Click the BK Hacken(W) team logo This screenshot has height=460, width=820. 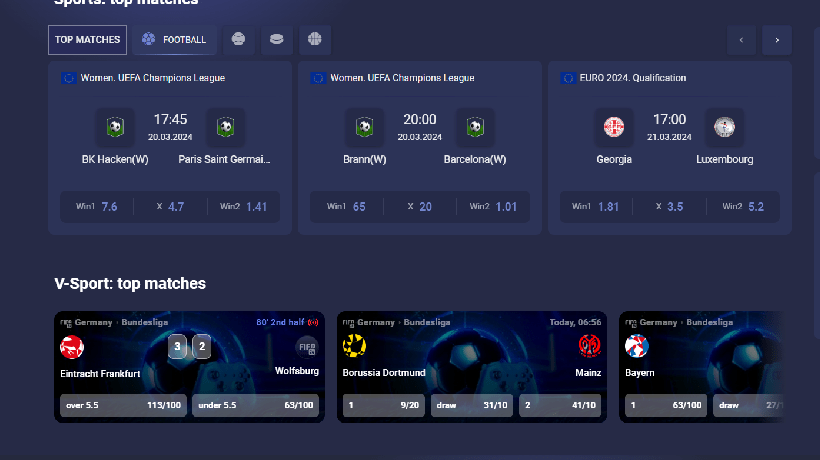[x=115, y=127]
